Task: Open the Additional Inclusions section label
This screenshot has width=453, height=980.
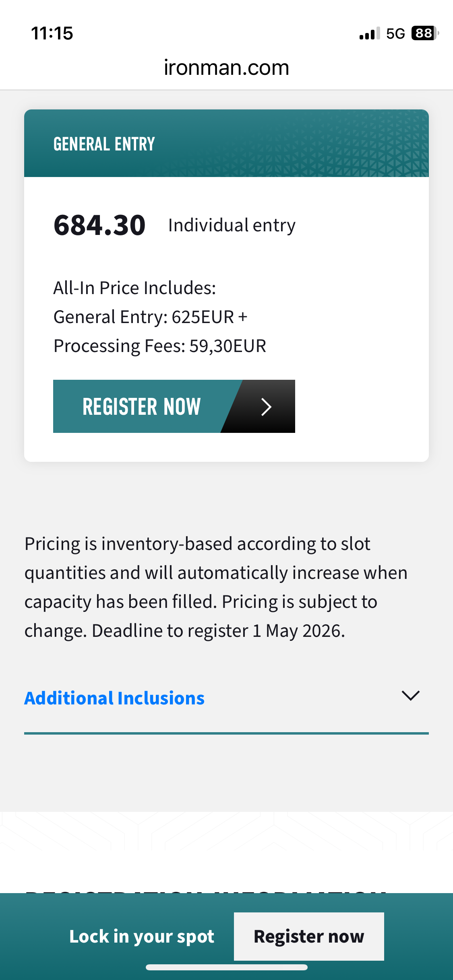Action: click(x=114, y=698)
